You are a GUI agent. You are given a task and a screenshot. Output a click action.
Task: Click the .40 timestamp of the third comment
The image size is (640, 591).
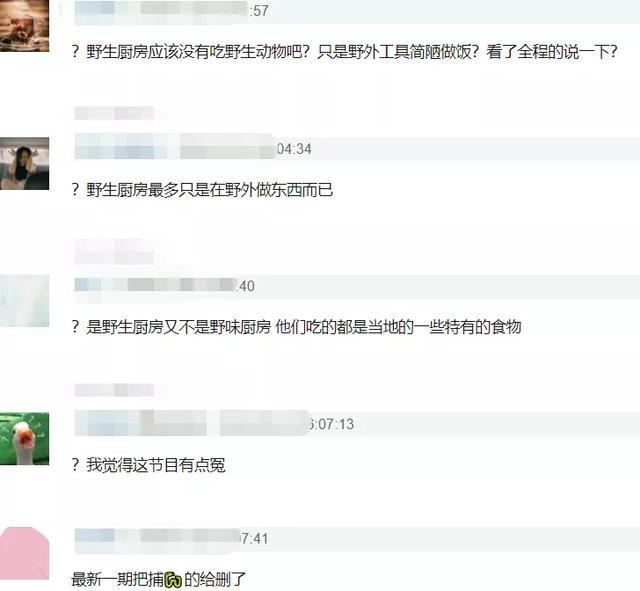click(x=246, y=286)
